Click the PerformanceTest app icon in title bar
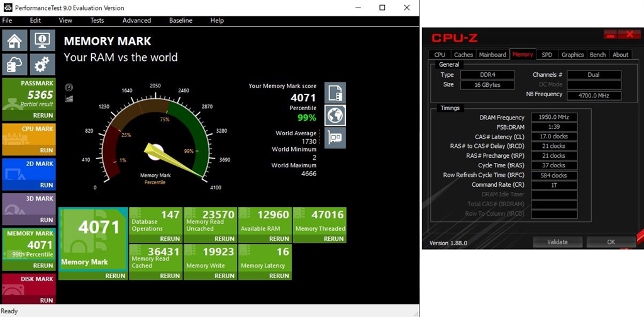The image size is (644, 317). [7, 8]
